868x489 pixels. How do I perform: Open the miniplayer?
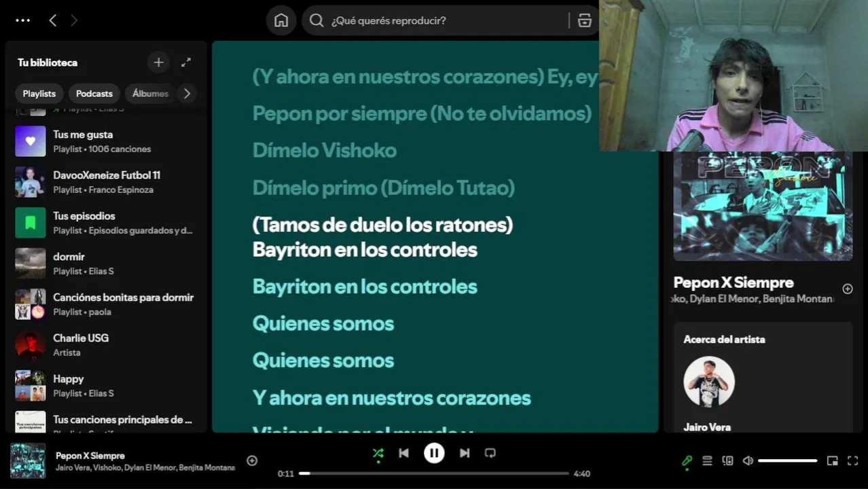(833, 460)
